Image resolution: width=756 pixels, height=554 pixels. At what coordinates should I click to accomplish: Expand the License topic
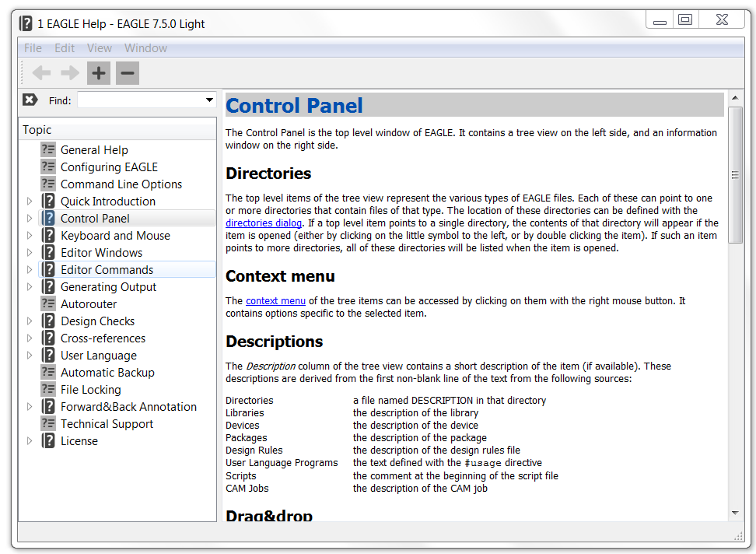30,440
